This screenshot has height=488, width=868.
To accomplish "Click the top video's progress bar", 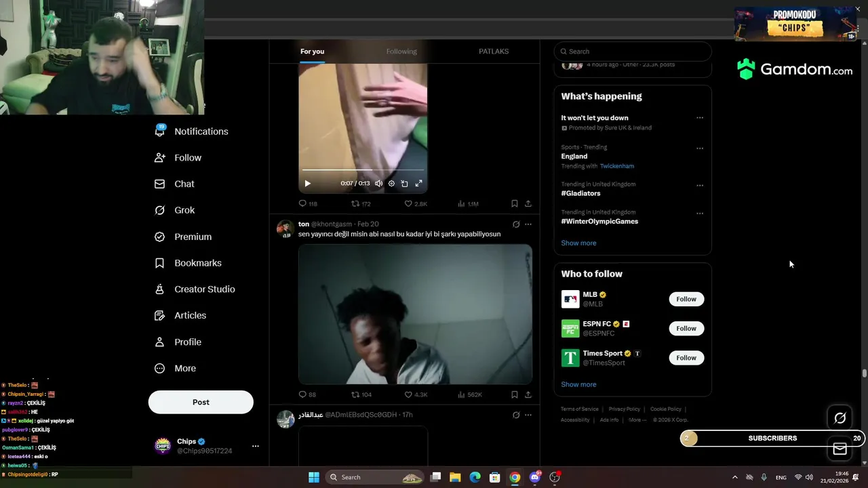I will [x=363, y=170].
